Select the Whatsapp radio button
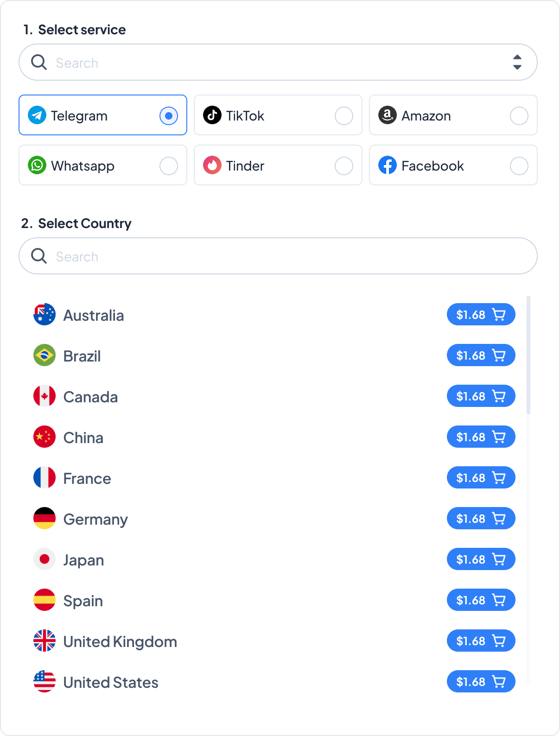 click(169, 165)
